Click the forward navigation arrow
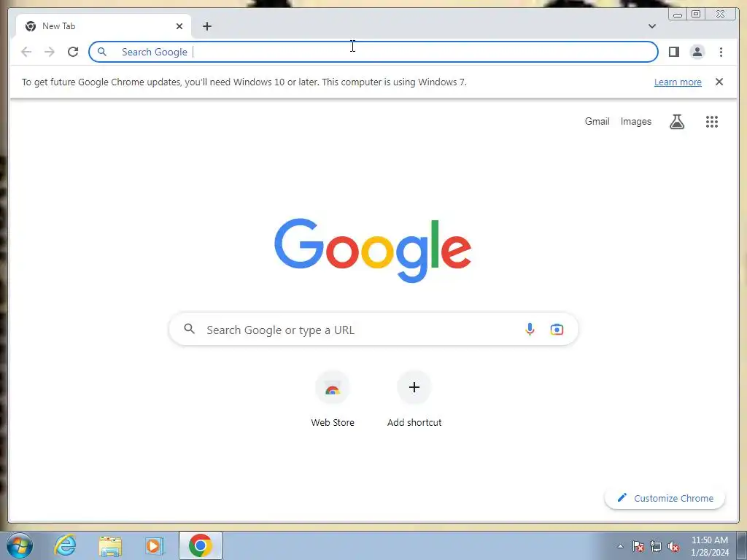 tap(50, 52)
